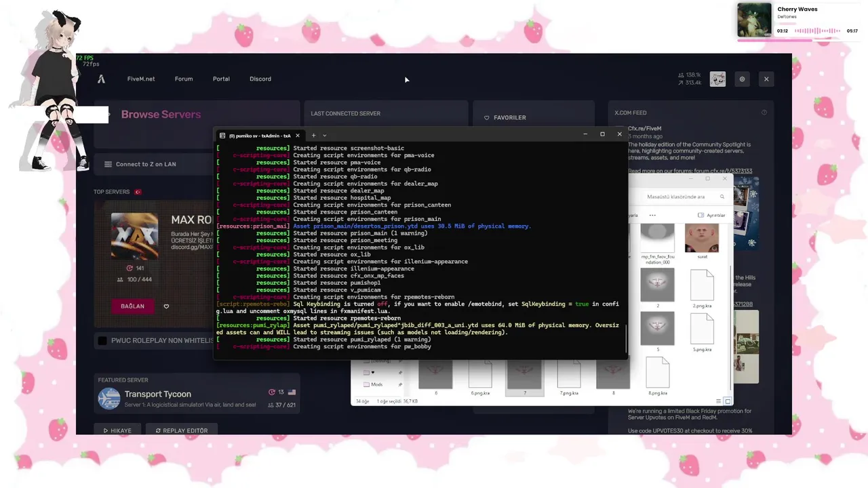Image resolution: width=868 pixels, height=488 pixels.
Task: Close the pumiko sv terminal tab
Action: (297, 136)
